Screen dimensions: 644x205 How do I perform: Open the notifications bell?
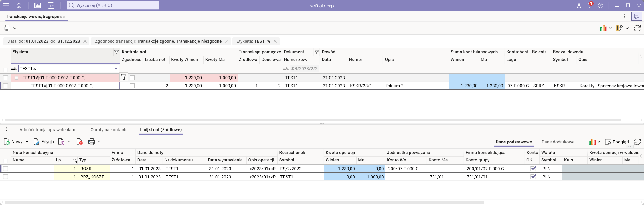point(590,5)
